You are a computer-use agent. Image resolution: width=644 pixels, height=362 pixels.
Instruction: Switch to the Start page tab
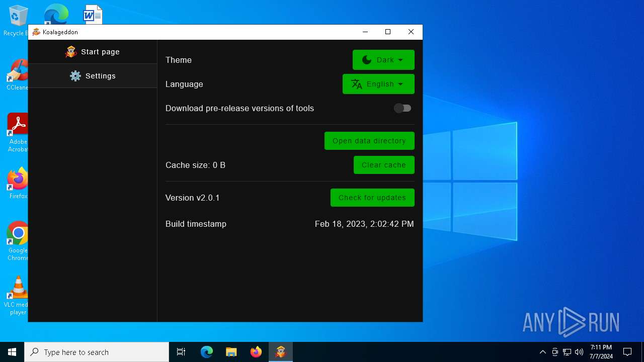pos(93,52)
